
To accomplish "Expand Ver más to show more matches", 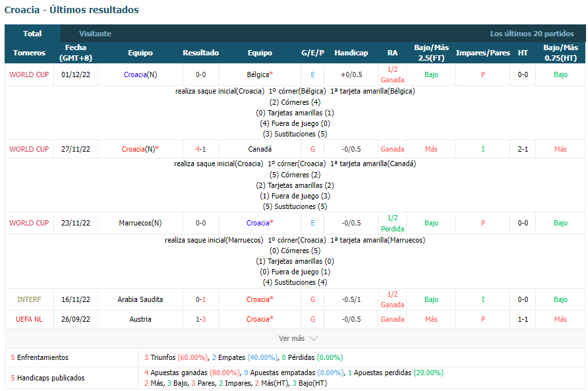I will [298, 338].
